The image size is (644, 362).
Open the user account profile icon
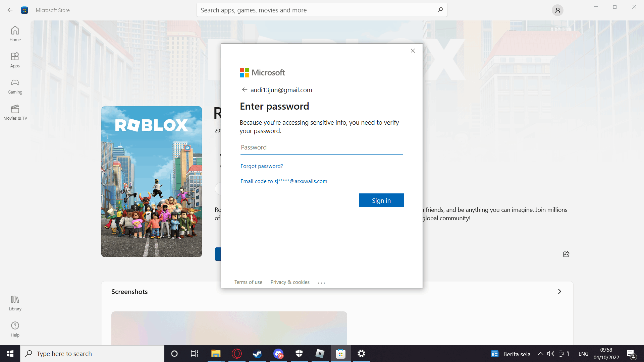pyautogui.click(x=557, y=10)
